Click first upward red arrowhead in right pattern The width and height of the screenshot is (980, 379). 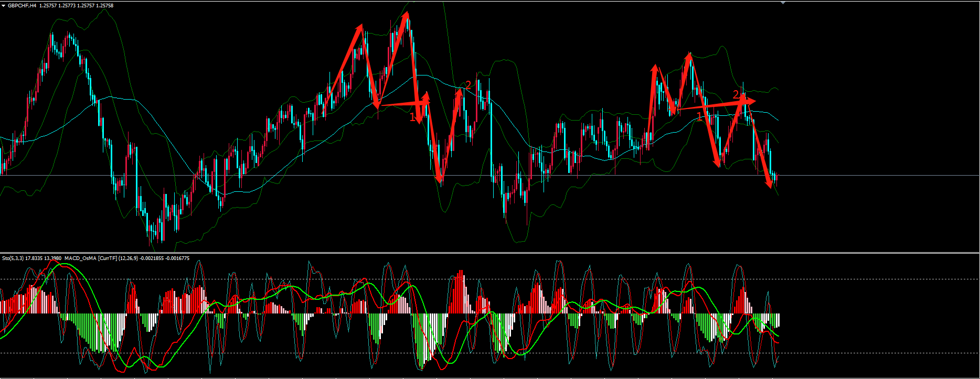pyautogui.click(x=654, y=67)
